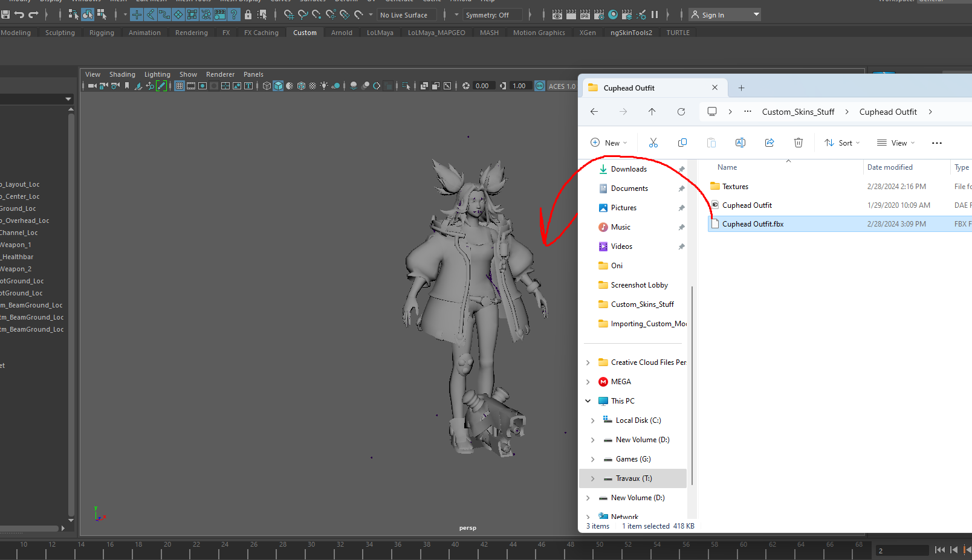Click the Rename icon in File Explorer toolbar
Screen dimensions: 972x560
740,143
